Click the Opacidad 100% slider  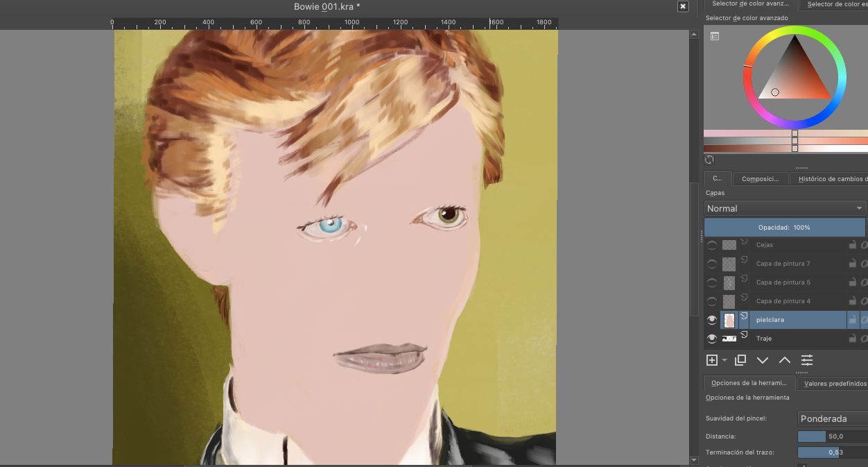(x=784, y=228)
